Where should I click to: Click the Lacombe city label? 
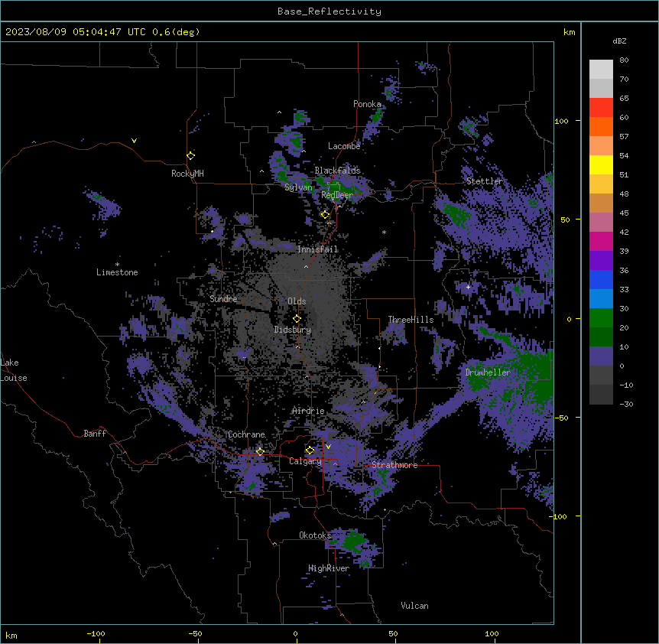tap(344, 146)
